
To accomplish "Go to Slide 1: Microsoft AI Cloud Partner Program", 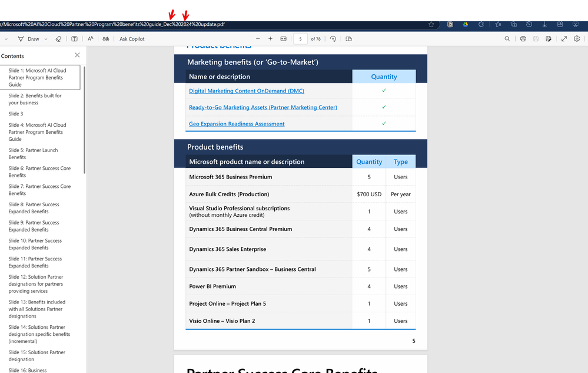I will pyautogui.click(x=40, y=77).
